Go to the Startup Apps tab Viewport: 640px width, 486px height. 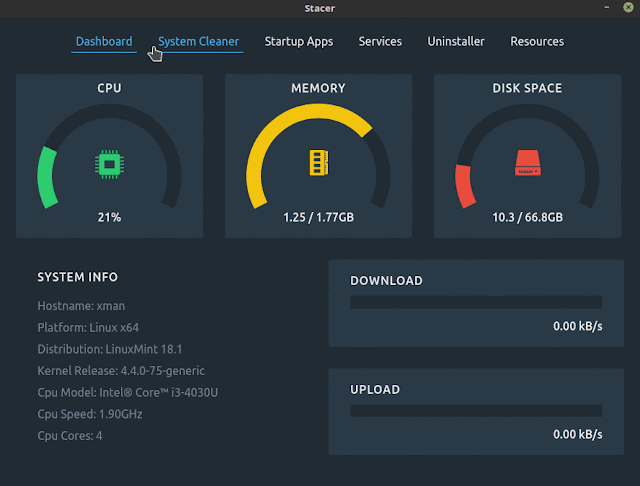click(x=299, y=42)
